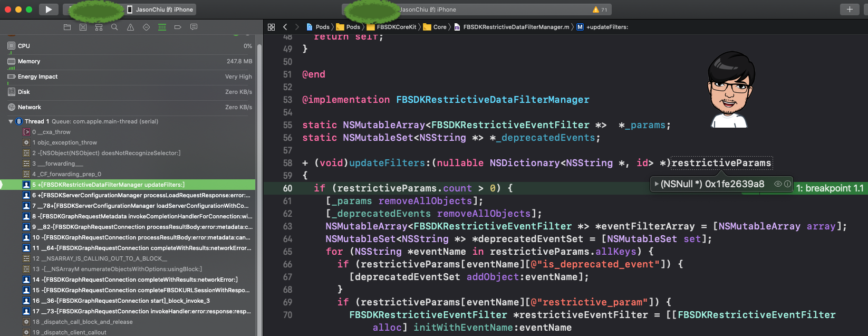Show info for NSNull variable popup
Viewport: 868px width, 336px height.
787,184
